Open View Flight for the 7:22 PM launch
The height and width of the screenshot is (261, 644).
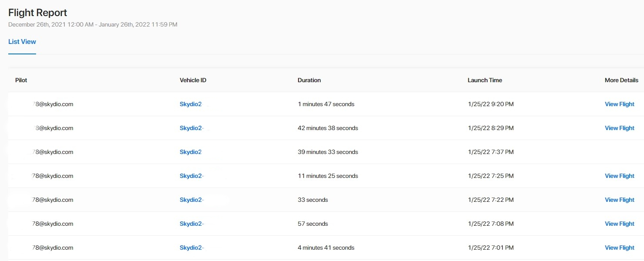(x=619, y=200)
